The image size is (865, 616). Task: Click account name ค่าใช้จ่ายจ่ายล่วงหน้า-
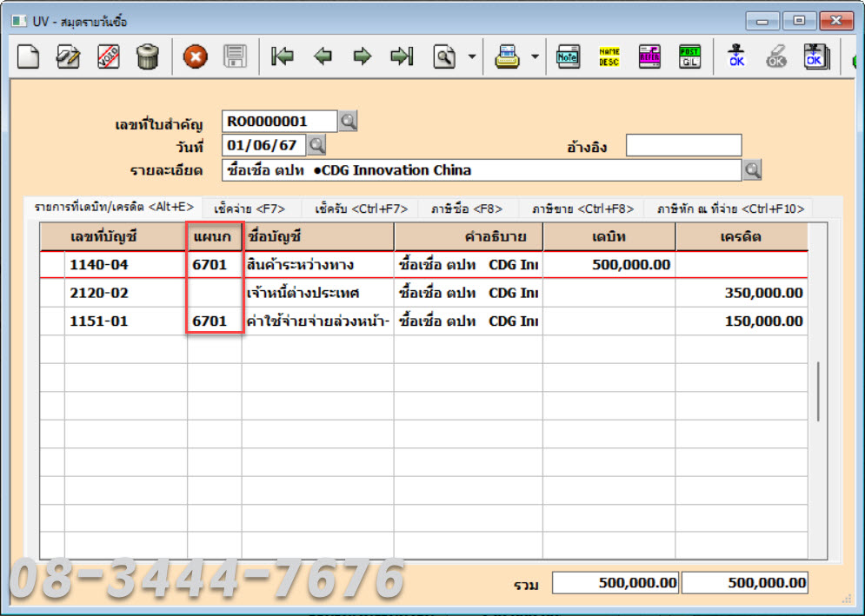tap(318, 321)
